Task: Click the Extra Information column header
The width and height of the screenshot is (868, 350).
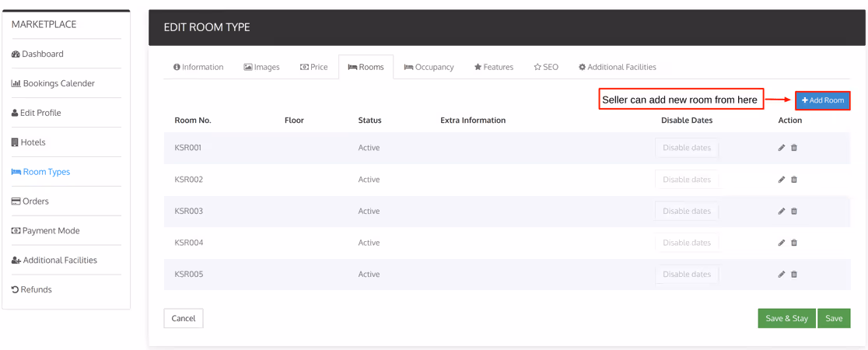Action: (473, 121)
